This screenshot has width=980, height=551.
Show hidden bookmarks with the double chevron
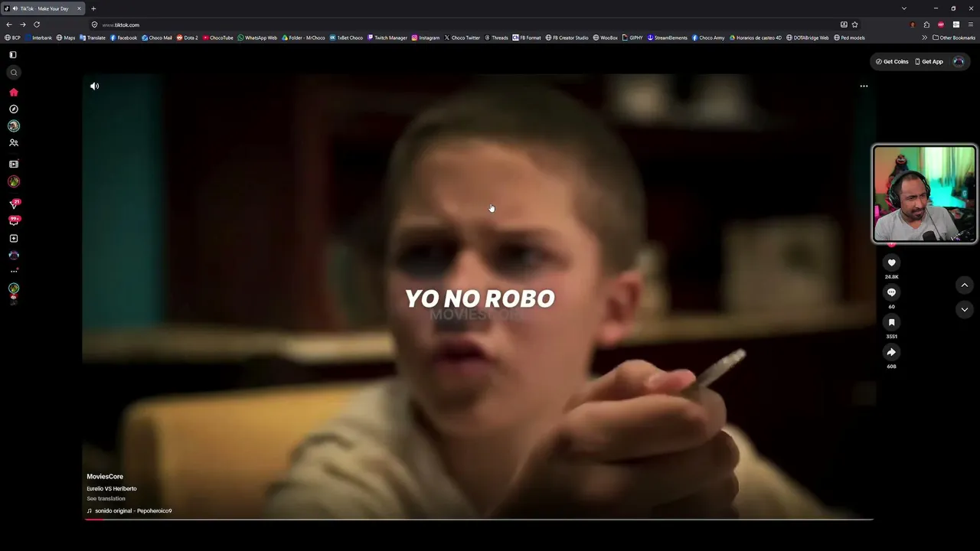tap(924, 37)
